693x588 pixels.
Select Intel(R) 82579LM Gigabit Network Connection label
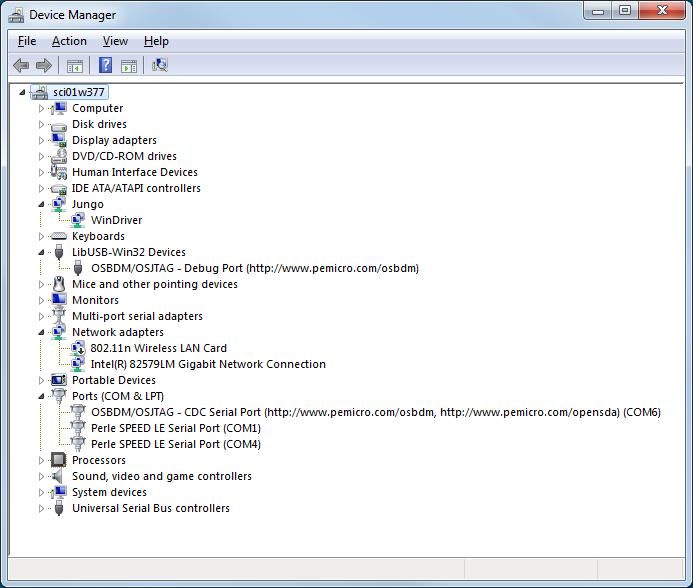tap(208, 364)
